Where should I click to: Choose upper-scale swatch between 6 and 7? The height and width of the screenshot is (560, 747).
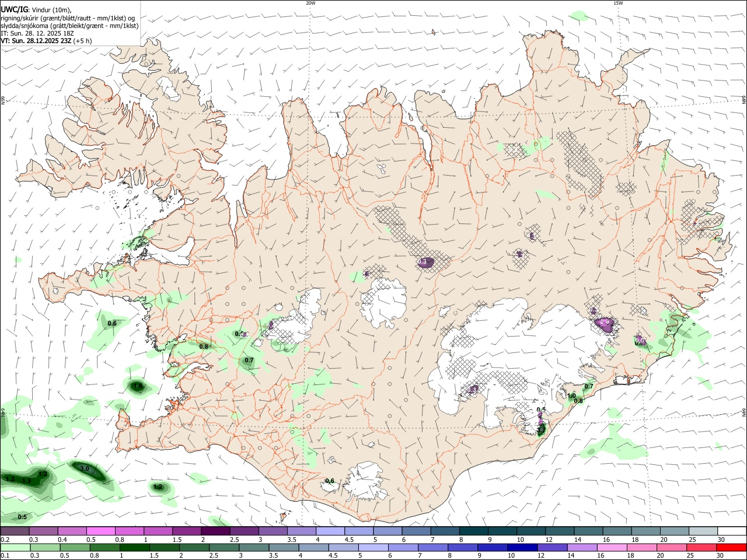click(x=417, y=531)
